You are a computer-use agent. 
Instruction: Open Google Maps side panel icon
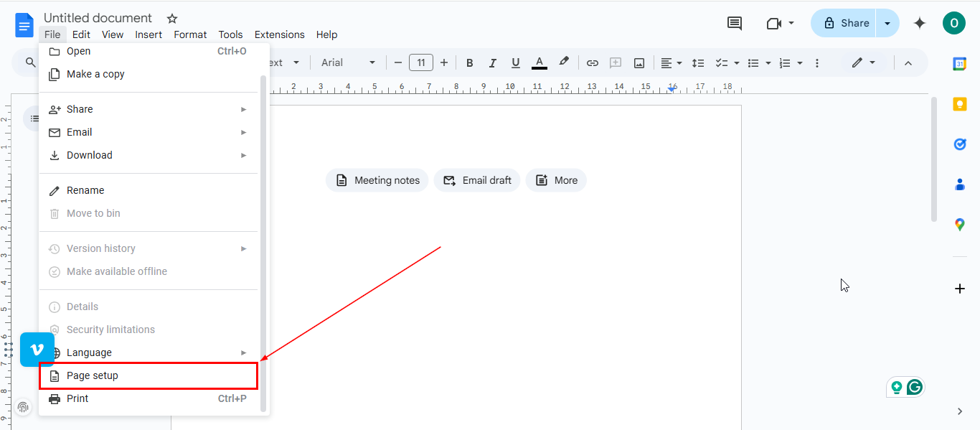[x=959, y=225]
